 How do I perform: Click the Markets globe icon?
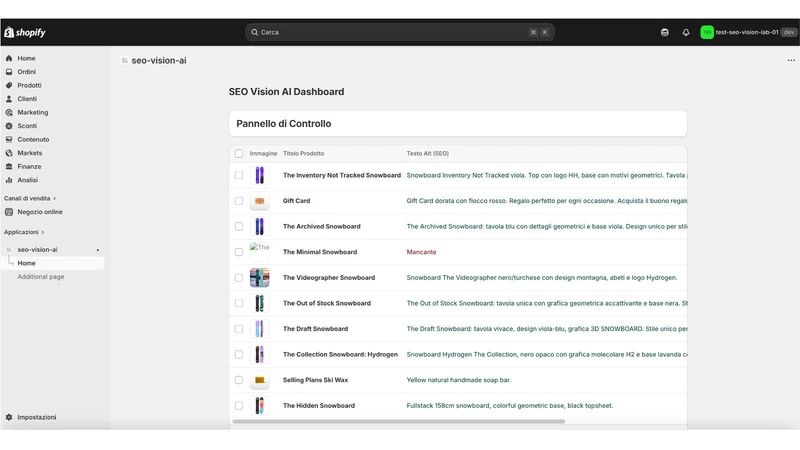[9, 153]
